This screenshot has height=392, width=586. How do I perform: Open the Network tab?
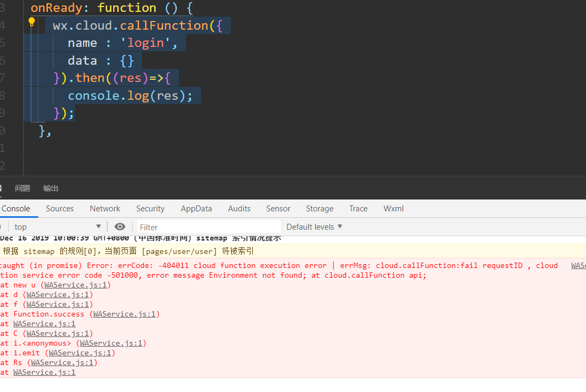(x=105, y=209)
